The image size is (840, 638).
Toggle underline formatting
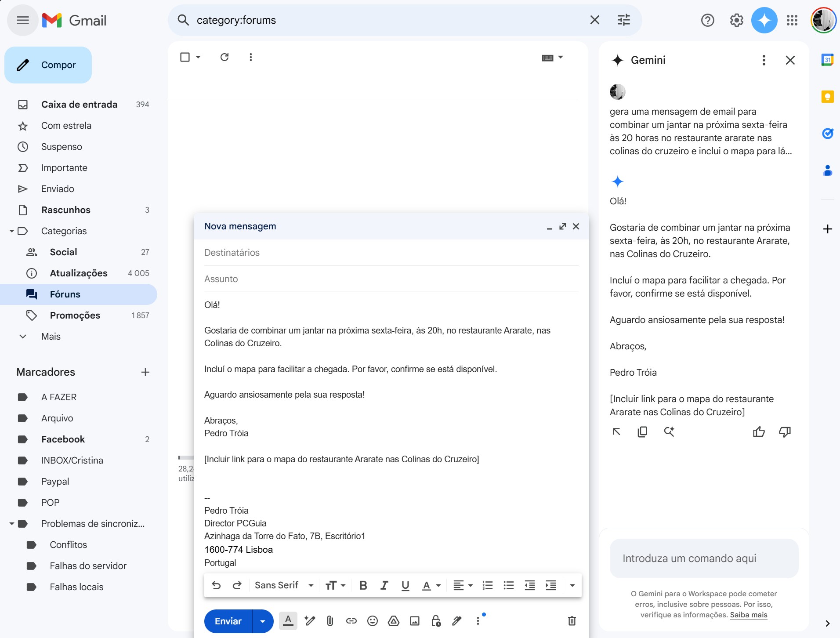pyautogui.click(x=405, y=585)
